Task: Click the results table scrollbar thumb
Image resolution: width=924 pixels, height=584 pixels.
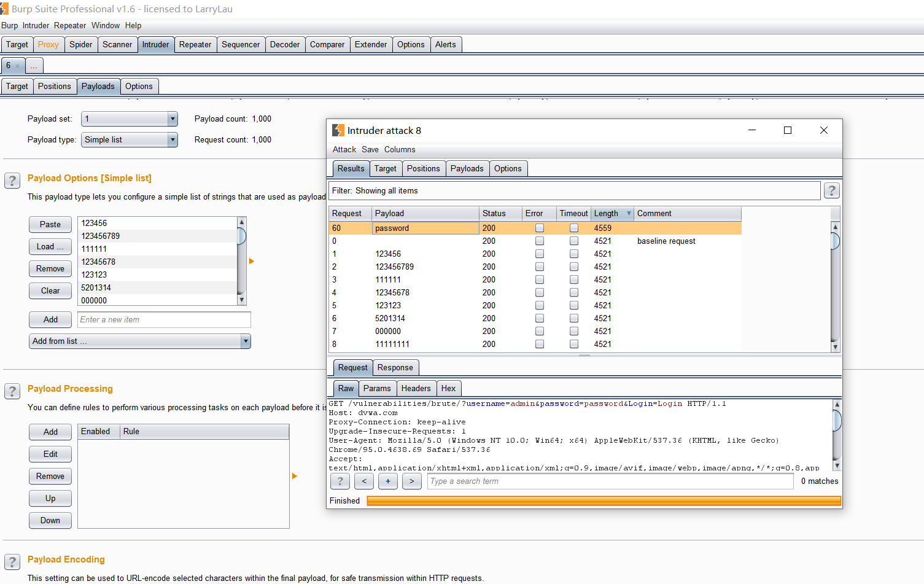Action: [835, 241]
